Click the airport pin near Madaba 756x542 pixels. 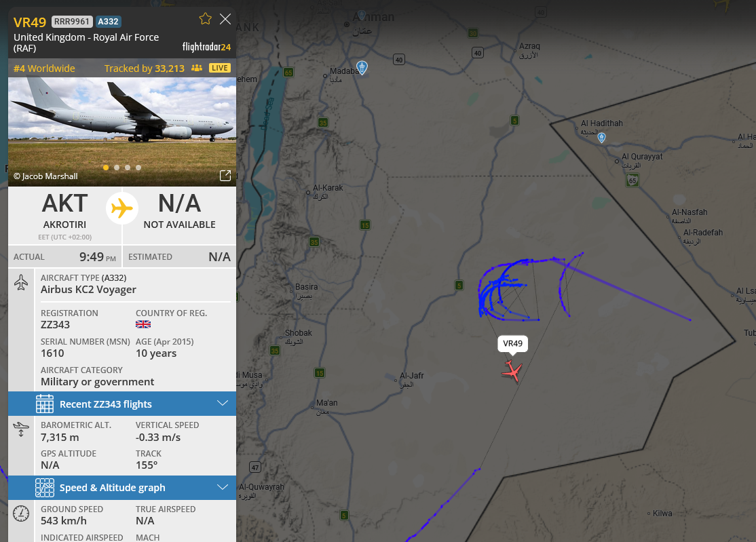(362, 67)
